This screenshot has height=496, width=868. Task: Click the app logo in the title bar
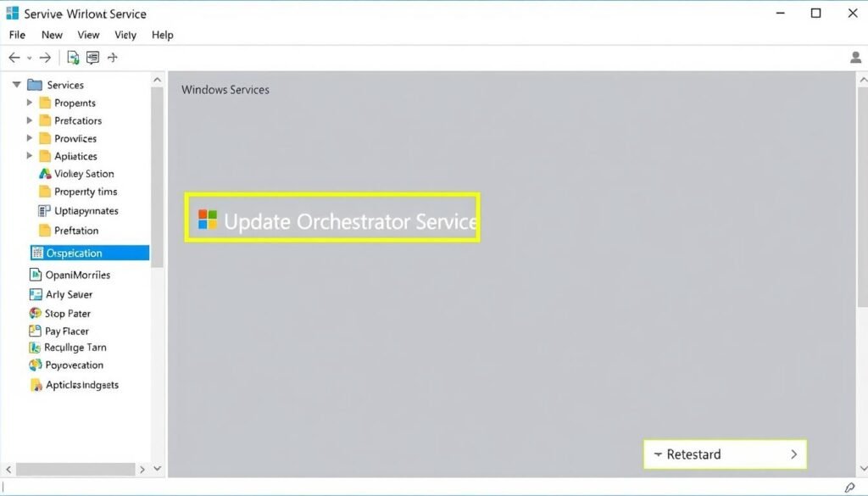pyautogui.click(x=12, y=14)
